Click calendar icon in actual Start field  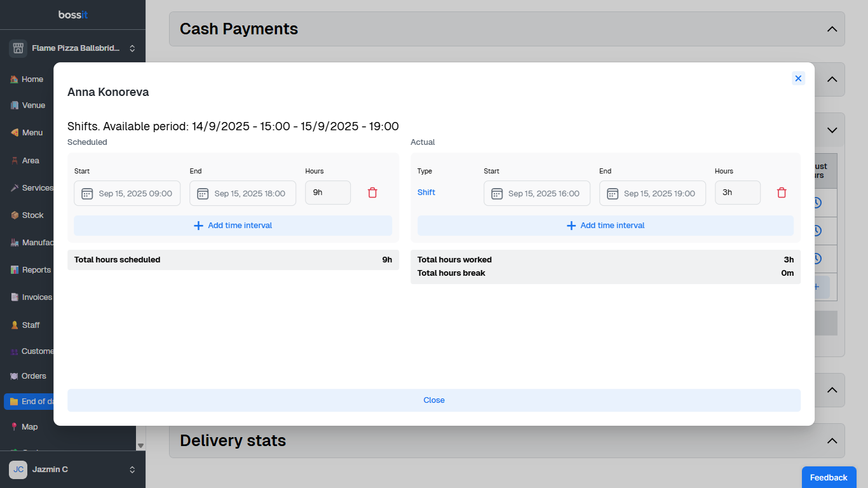[497, 193]
